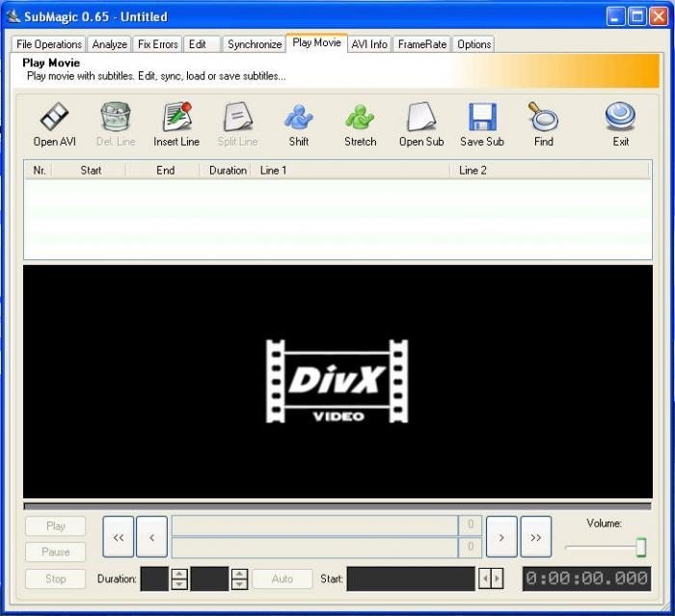Viewport: 675px width, 616px height.
Task: Decrease the second Duration spinner value
Action: click(239, 584)
